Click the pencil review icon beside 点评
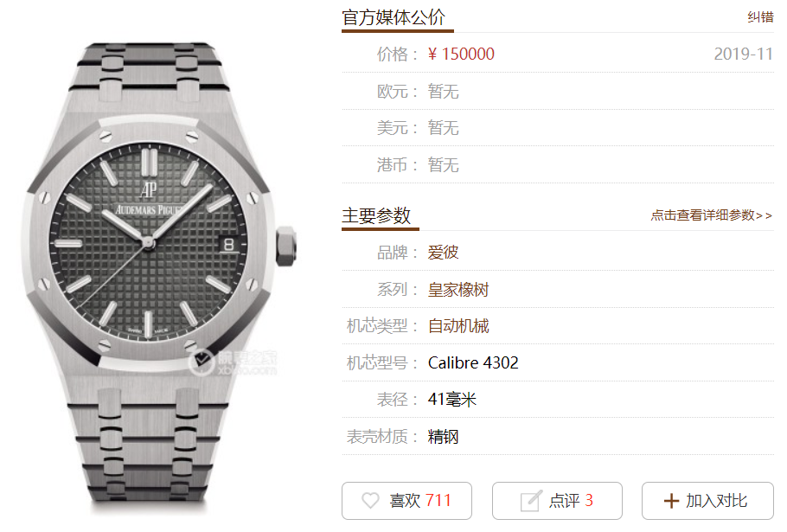Screen dimensions: 787x532 pyautogui.click(x=531, y=500)
